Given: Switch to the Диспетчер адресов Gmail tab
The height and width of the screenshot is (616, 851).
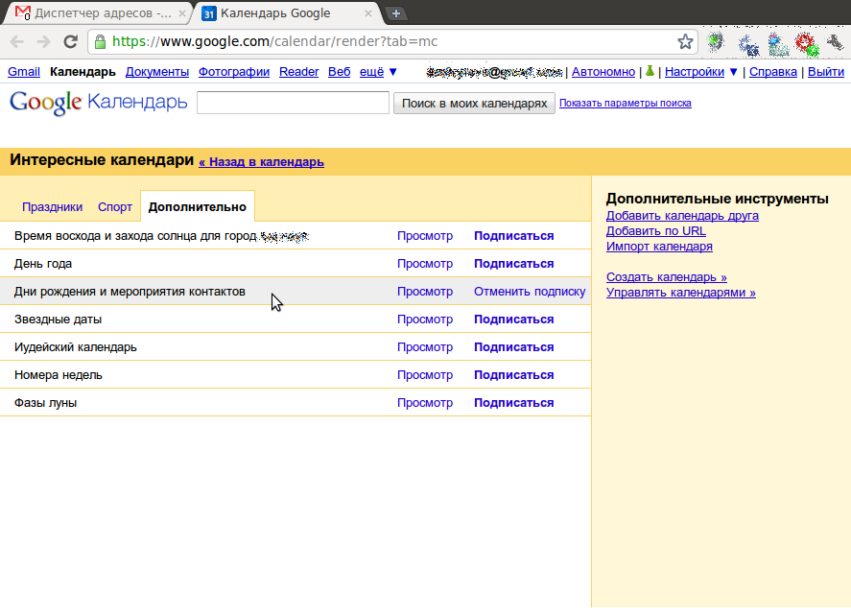Looking at the screenshot, I should (x=98, y=13).
